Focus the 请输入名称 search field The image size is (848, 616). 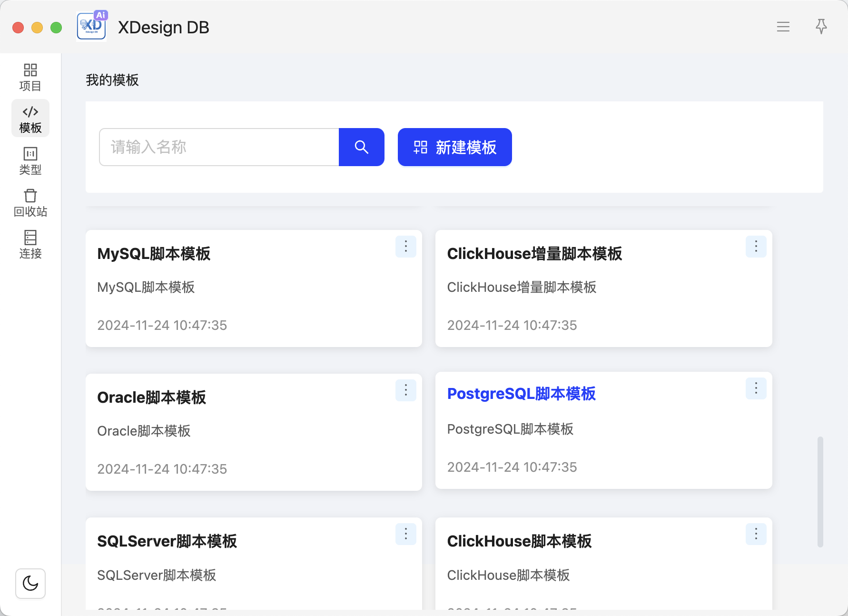(219, 147)
